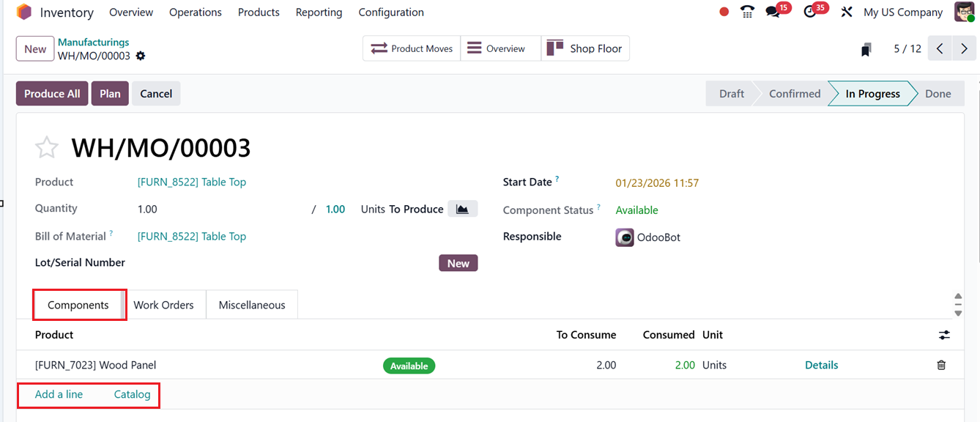Open the gear menu next to WH/MO/00003
Screen dimensions: 980x422
pyautogui.click(x=140, y=54)
